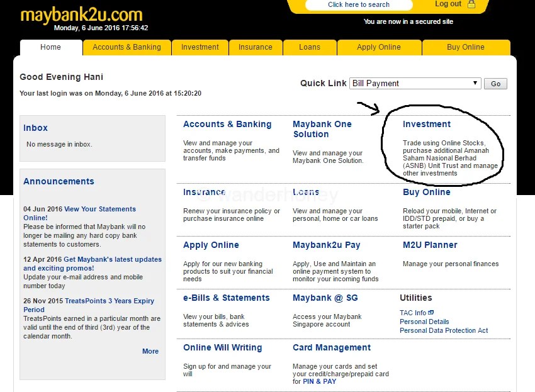Open Maybank2u Pay section
Viewport: 535px width, 392px height.
(326, 245)
